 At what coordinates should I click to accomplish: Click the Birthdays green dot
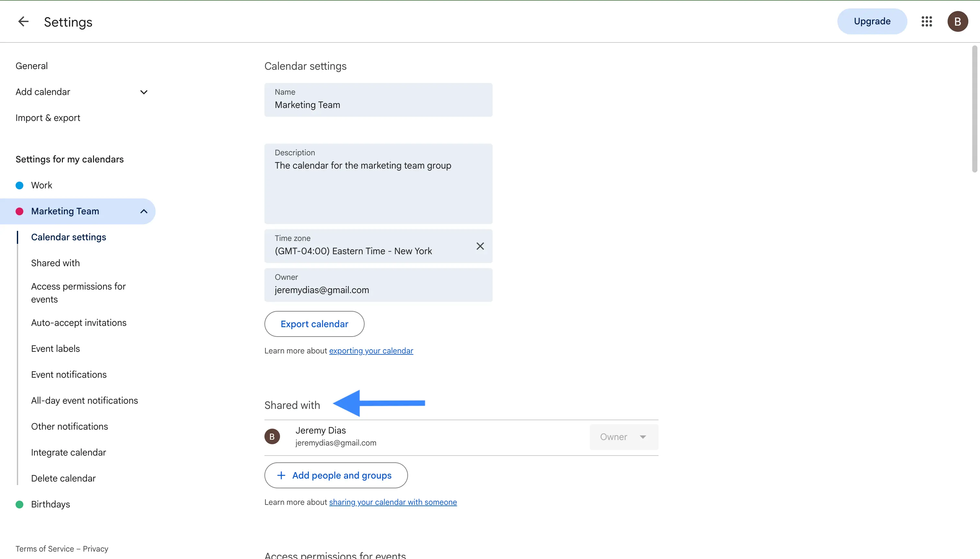[19, 505]
